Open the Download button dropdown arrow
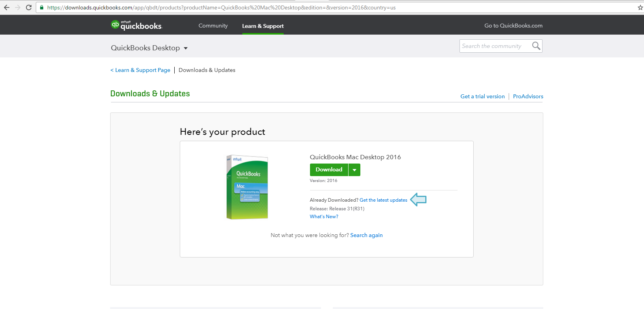Screen dimensions: 644x309 [x=354, y=170]
